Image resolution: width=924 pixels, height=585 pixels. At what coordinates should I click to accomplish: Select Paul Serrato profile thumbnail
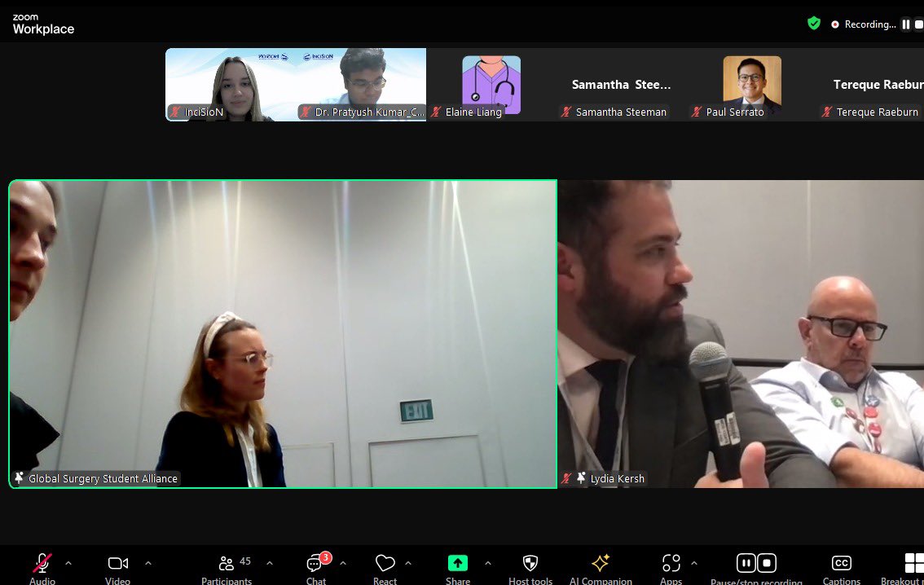click(752, 85)
